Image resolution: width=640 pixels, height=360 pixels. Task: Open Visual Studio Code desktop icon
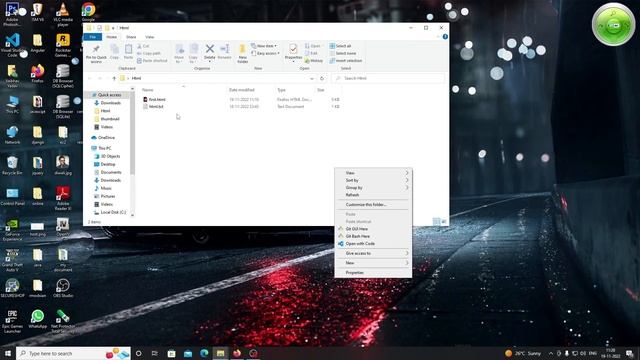(x=12, y=44)
